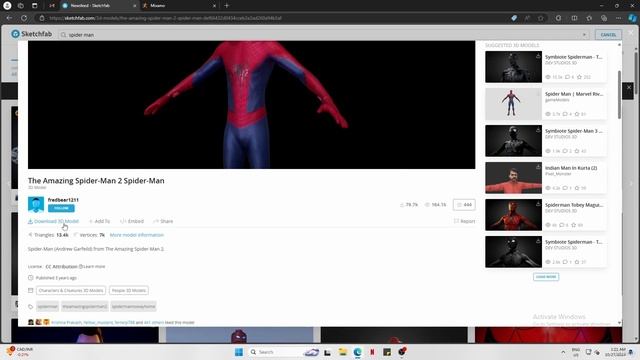This screenshot has width=640, height=360.
Task: Click the Download 3D Model link
Action: (x=53, y=221)
